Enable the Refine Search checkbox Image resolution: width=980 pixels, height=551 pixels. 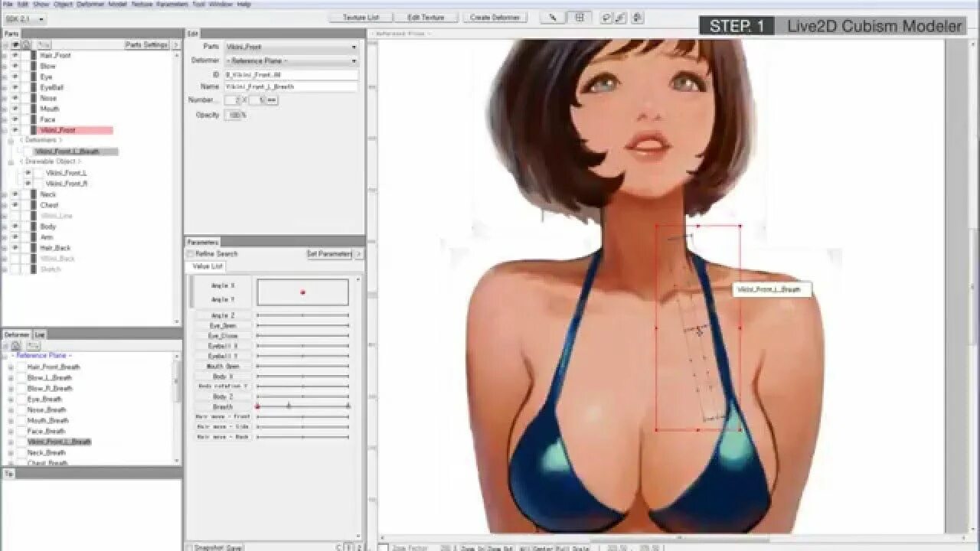pyautogui.click(x=191, y=254)
